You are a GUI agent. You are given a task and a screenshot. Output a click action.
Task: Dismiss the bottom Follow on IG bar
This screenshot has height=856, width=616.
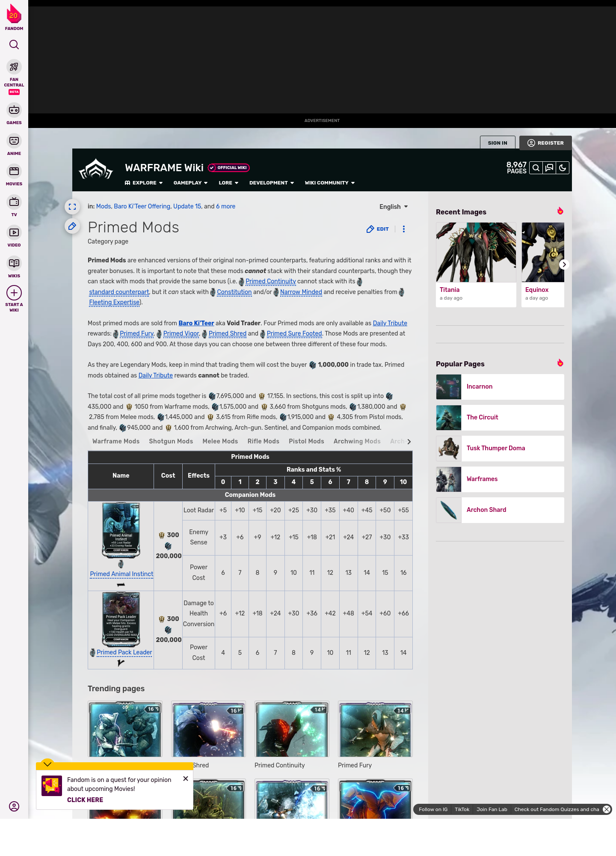(607, 809)
